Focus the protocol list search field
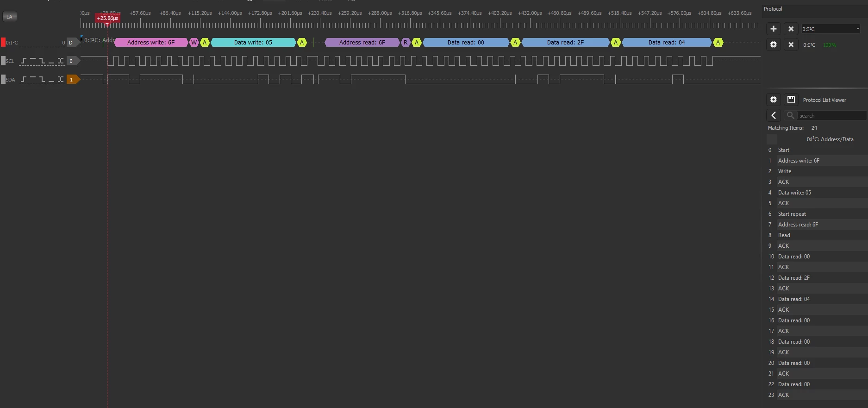 pos(832,115)
